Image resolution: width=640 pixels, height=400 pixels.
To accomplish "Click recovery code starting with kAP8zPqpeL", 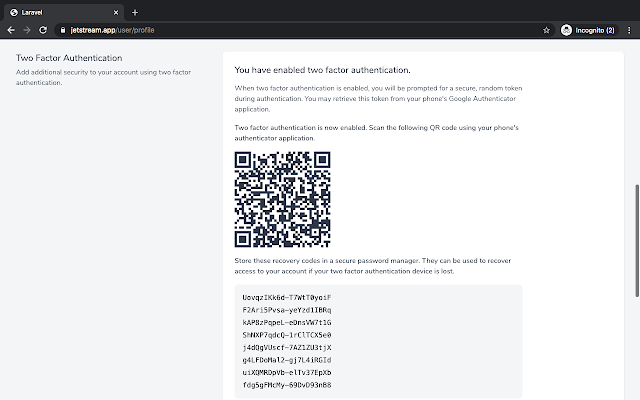I will click(x=287, y=322).
